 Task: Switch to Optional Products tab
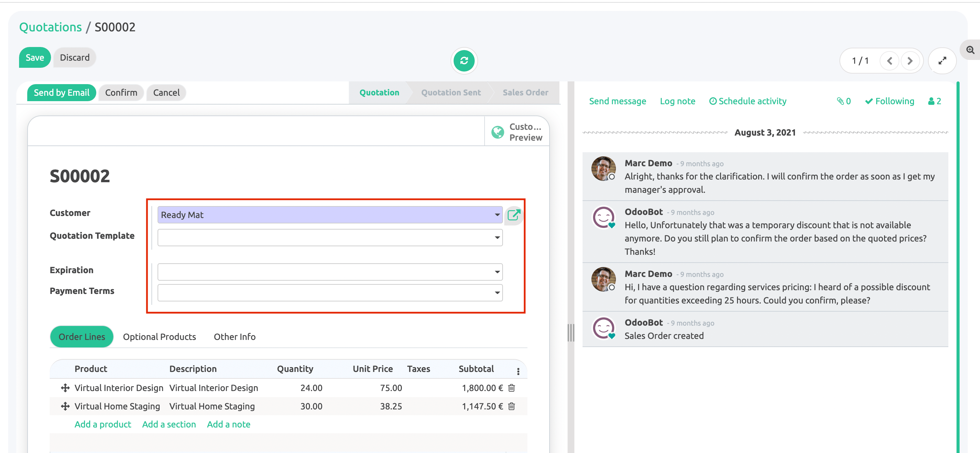[159, 337]
